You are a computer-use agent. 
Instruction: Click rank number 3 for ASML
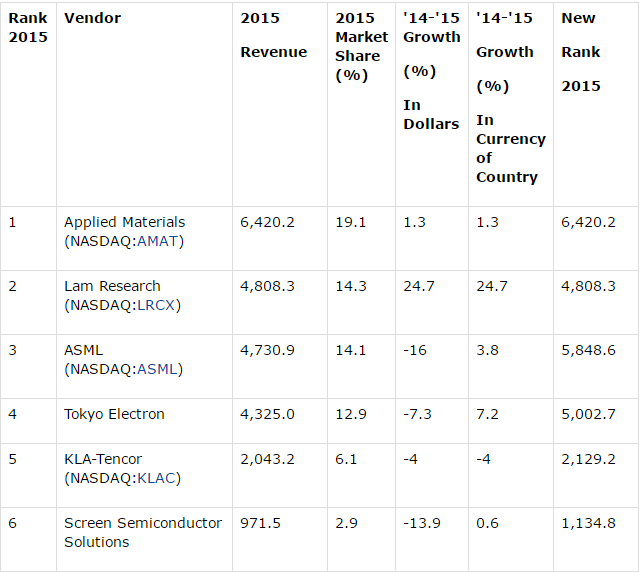pyautogui.click(x=12, y=350)
